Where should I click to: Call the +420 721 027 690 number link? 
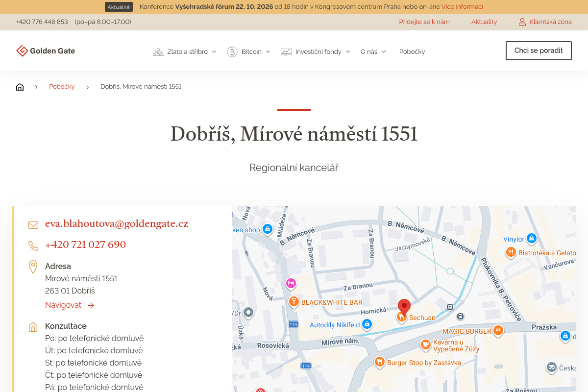85,245
